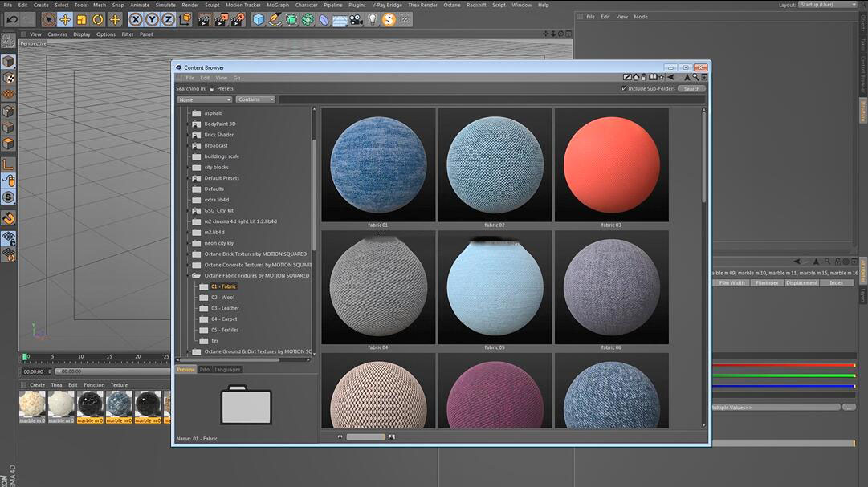Switch to Polygons mode orange-top cube

tap(8, 144)
